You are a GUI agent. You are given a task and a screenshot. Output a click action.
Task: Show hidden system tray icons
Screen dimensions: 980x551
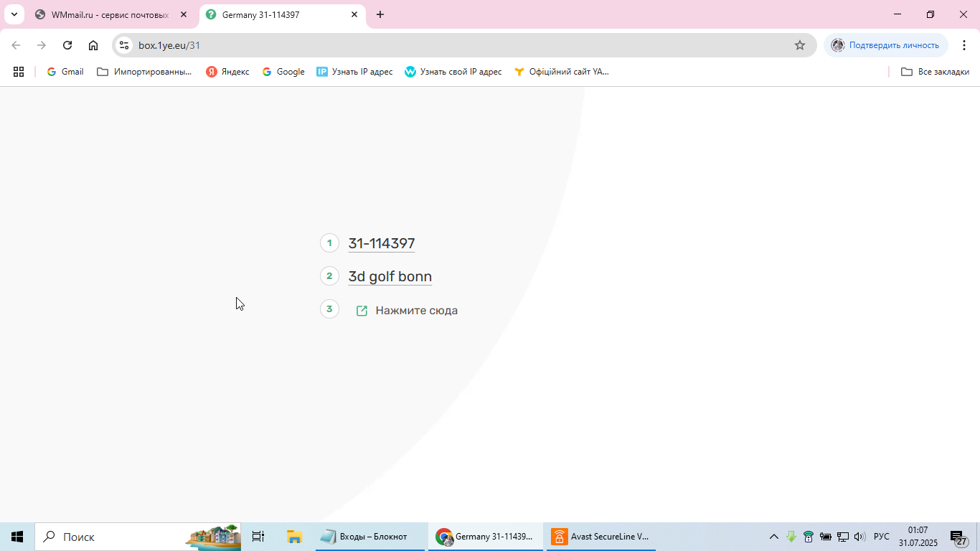click(x=774, y=537)
